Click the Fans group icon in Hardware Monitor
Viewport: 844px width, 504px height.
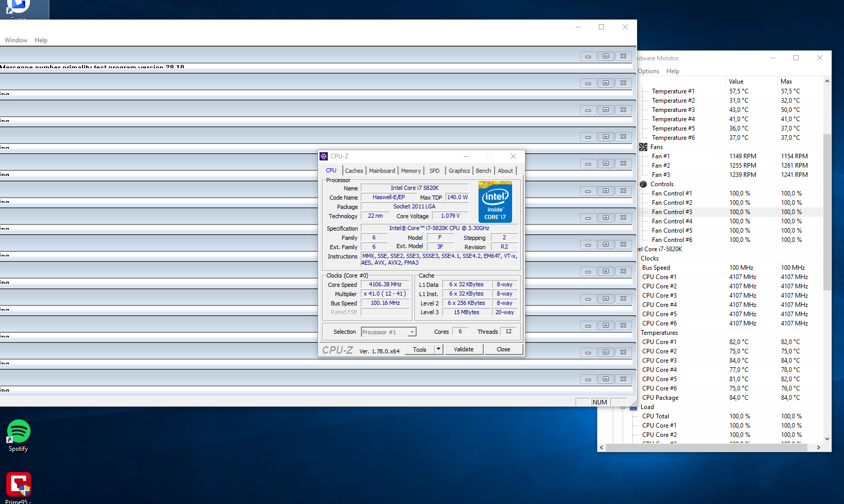click(643, 147)
